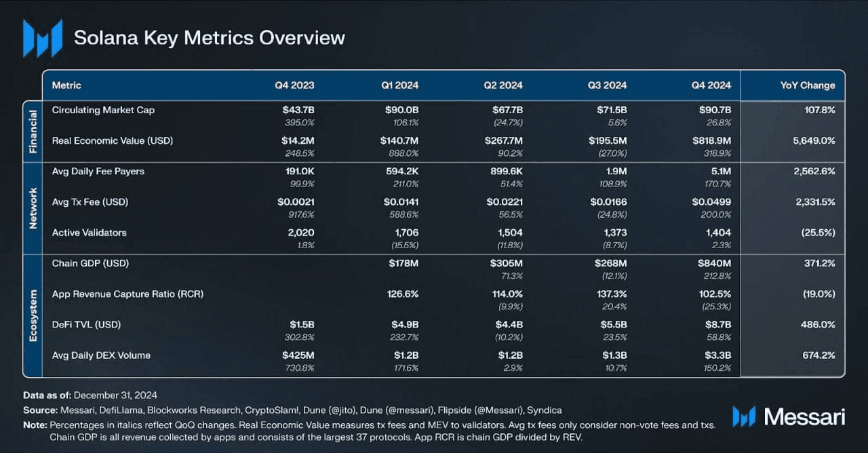The image size is (868, 453).
Task: Select the Financial section label
Action: 33,132
